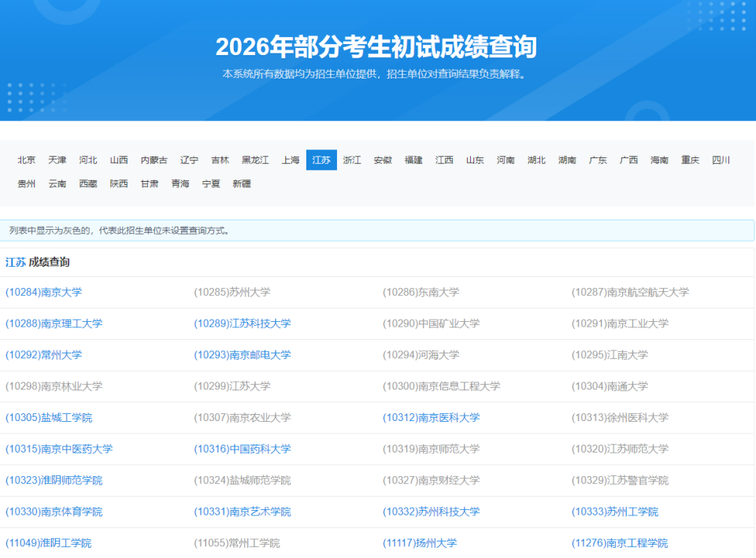Select the 内蒙古 province tab
The height and width of the screenshot is (558, 756).
154,159
